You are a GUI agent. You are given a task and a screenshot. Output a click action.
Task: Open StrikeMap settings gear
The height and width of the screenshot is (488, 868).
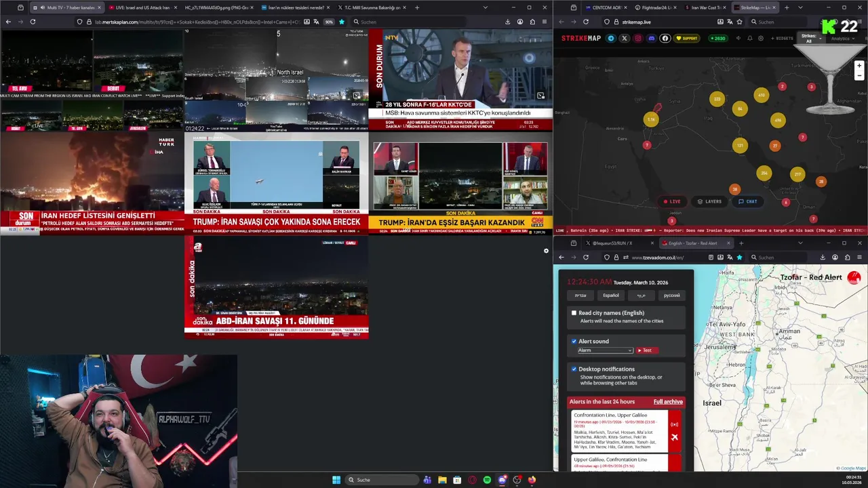761,39
